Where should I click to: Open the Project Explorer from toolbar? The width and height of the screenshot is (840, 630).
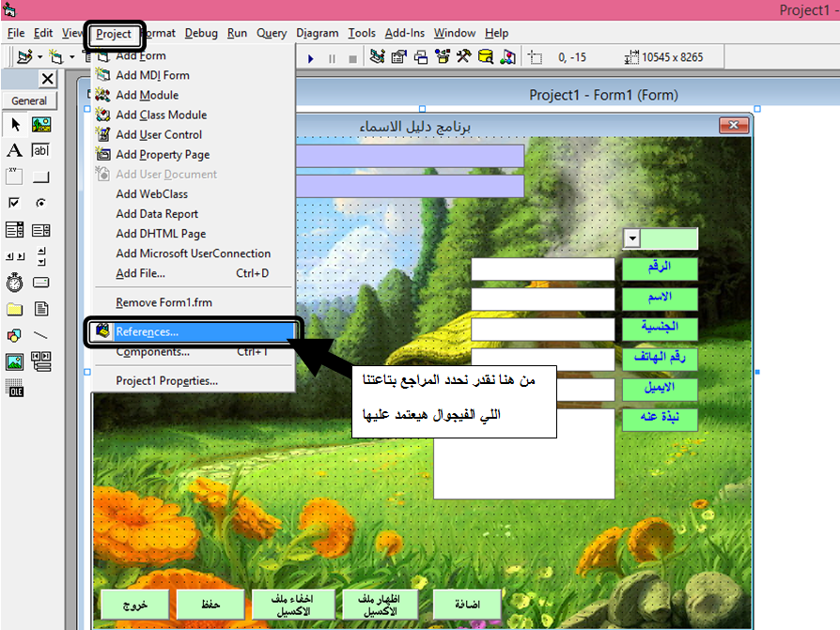[377, 56]
